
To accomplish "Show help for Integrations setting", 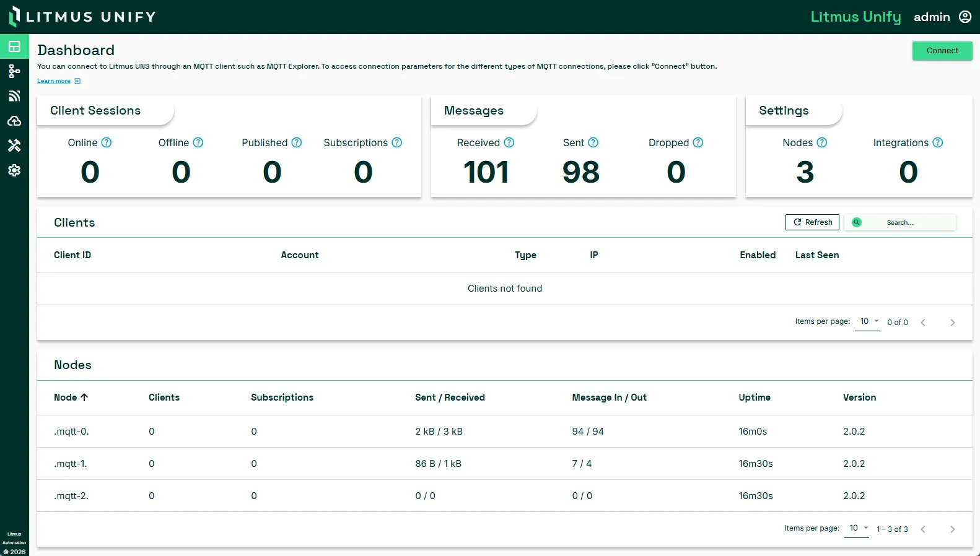I will coord(938,142).
